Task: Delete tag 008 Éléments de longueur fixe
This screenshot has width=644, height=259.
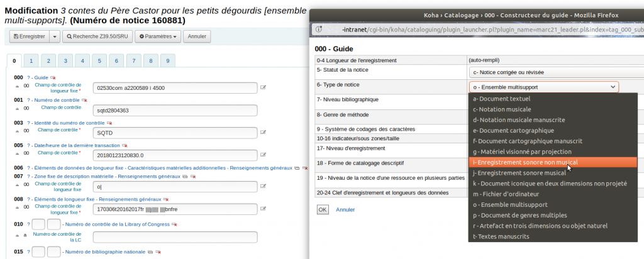Action: click(x=166, y=199)
